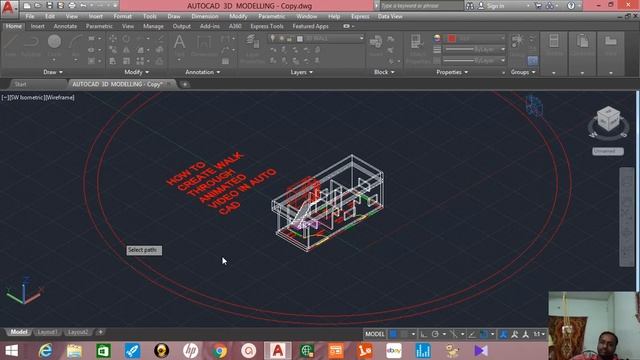Select the Text tool in Annotation panel

[179, 46]
